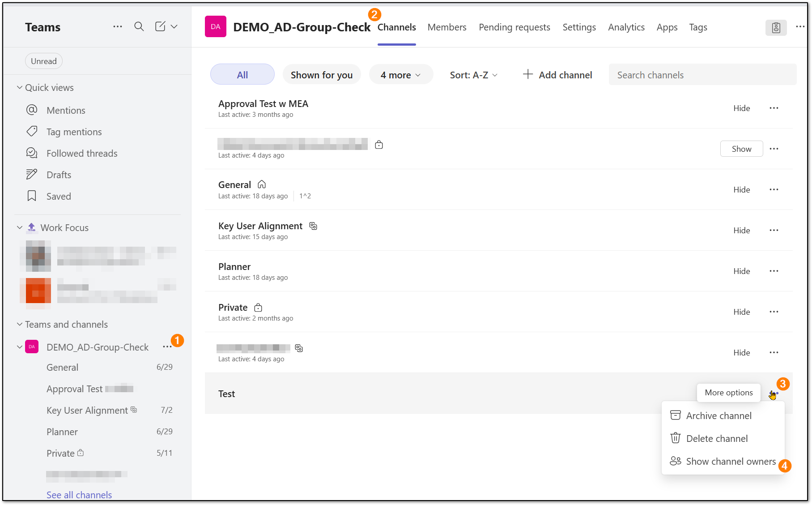
Task: Open Planner channel in sidebar
Action: [62, 432]
